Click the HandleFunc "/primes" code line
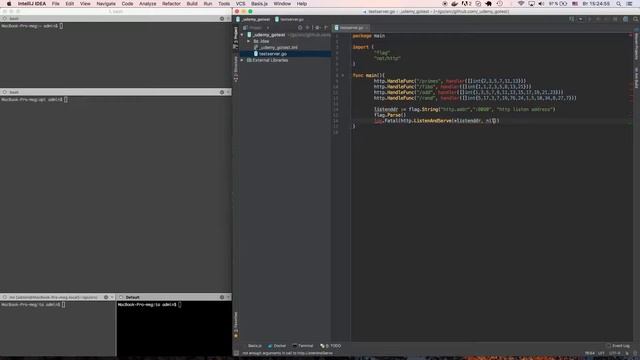Image resolution: width=640 pixels, height=360 pixels. click(450, 81)
